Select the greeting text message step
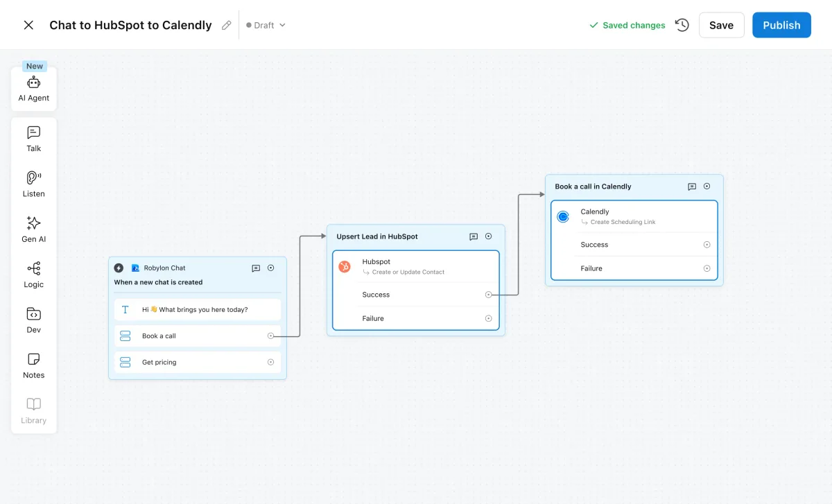This screenshot has height=504, width=832. pos(198,310)
